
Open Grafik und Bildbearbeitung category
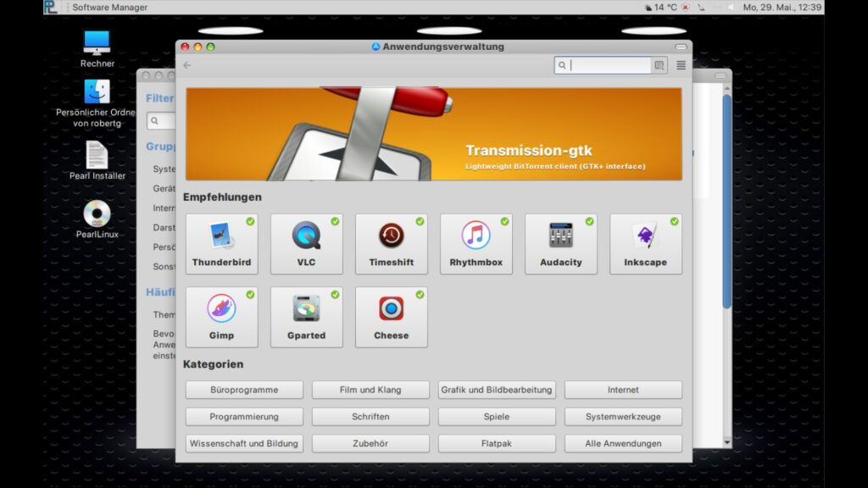tap(497, 390)
